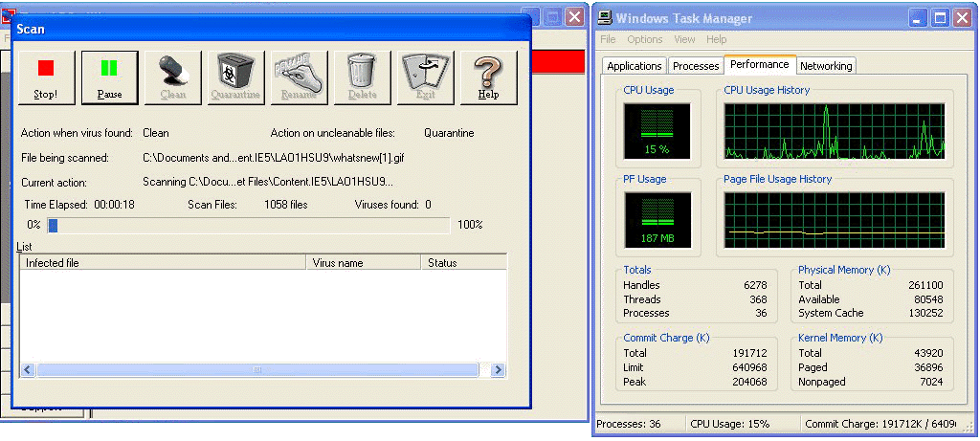This screenshot has width=980, height=441.
Task: Click the Clean toolbar icon
Action: coord(172,77)
